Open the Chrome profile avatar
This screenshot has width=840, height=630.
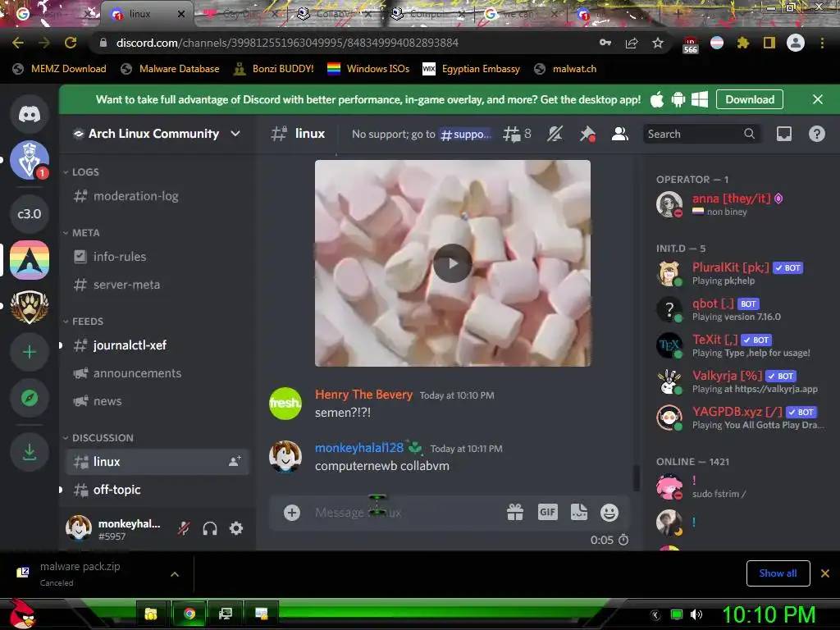coord(796,43)
